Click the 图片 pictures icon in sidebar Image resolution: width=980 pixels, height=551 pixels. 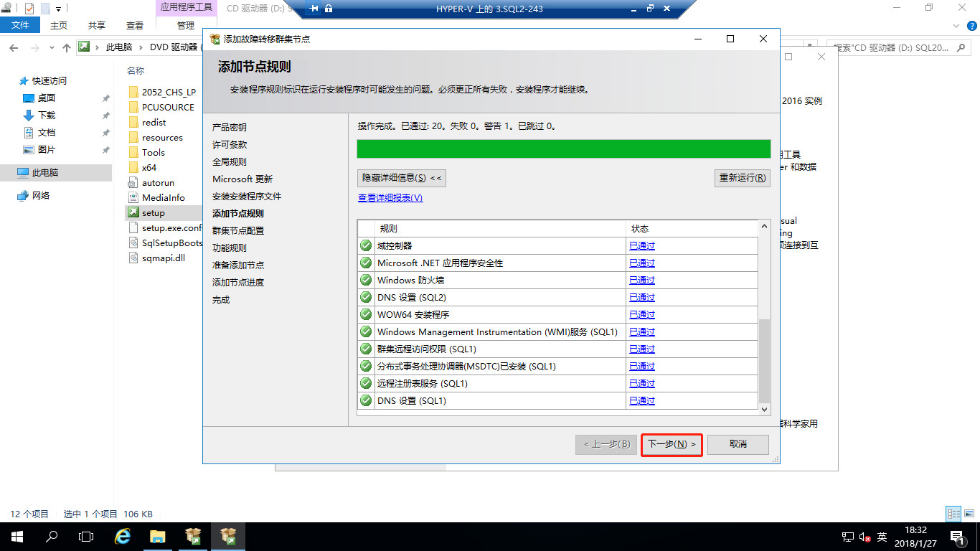coord(29,150)
